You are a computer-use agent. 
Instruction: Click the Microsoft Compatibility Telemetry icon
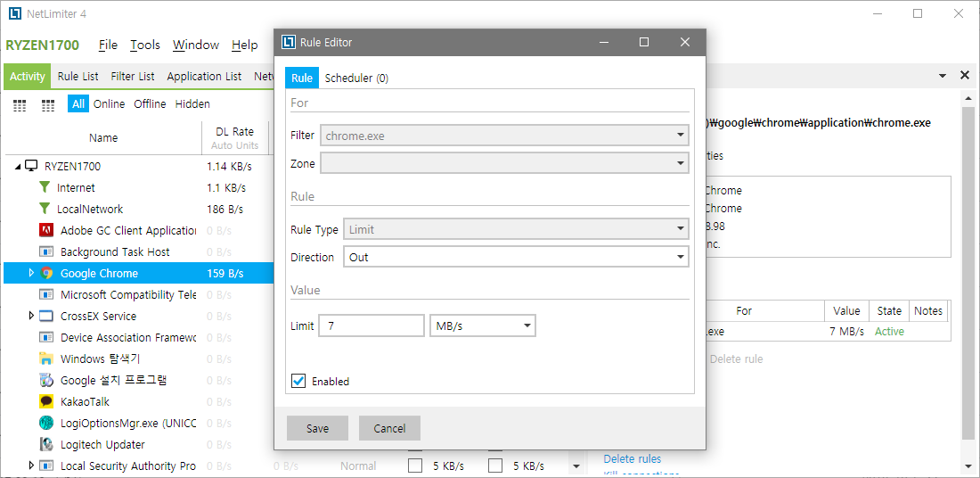[46, 294]
